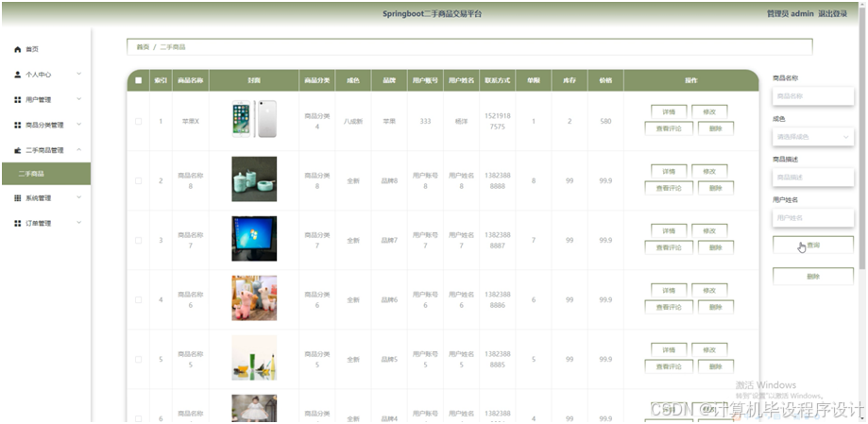
Task: Toggle the select-all checkbox in table header
Action: pyautogui.click(x=139, y=80)
